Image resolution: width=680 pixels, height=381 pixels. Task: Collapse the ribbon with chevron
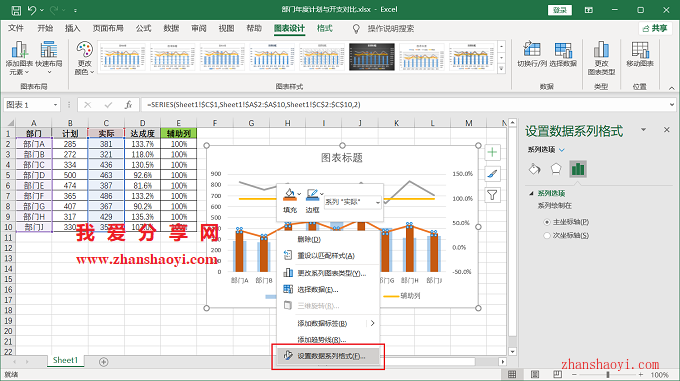coord(672,88)
